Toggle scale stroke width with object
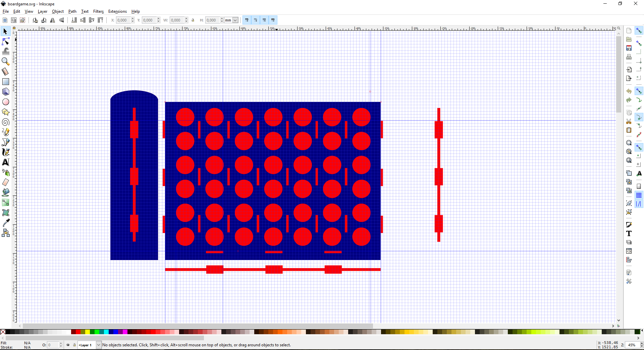644x350 pixels. 247,20
